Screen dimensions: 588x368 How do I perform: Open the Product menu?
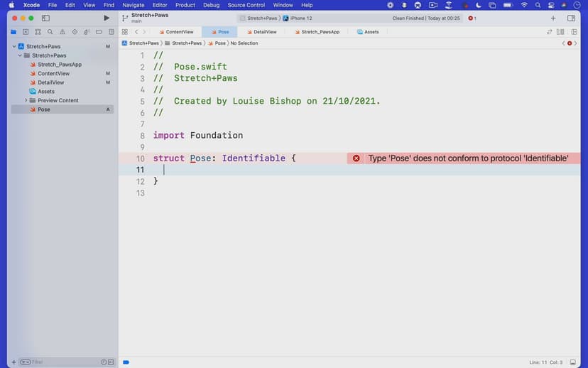pyautogui.click(x=185, y=5)
